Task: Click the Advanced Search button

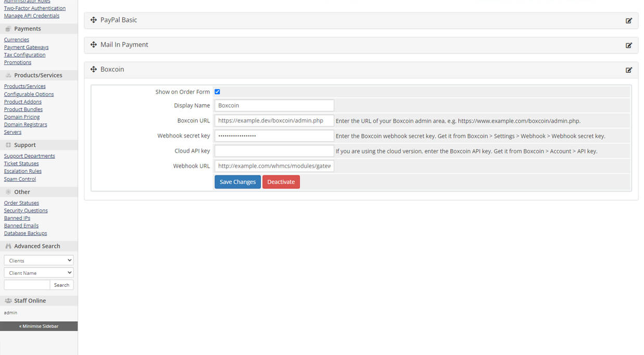Action: [61, 285]
